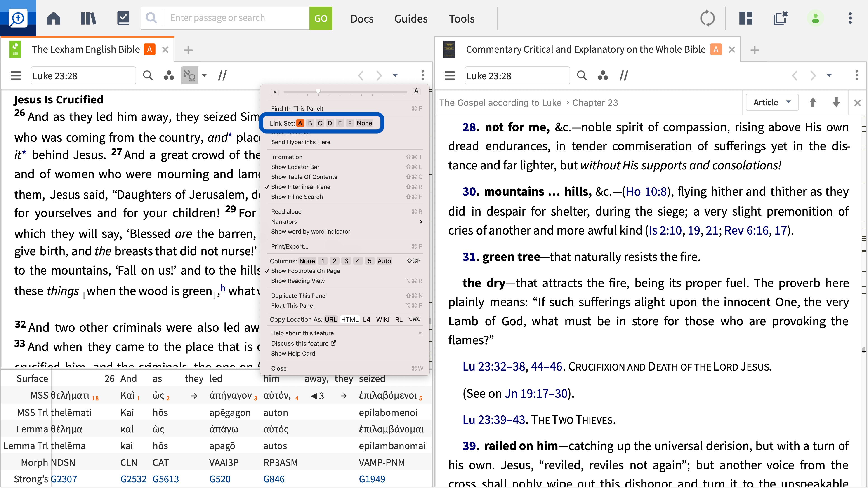Click visual filters icon in Commentary panel
The height and width of the screenshot is (488, 868).
point(602,75)
